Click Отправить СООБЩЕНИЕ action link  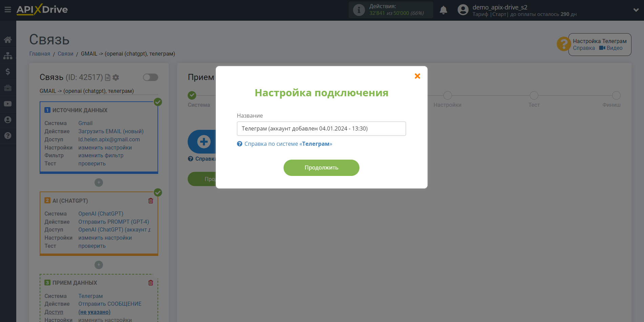tap(110, 304)
